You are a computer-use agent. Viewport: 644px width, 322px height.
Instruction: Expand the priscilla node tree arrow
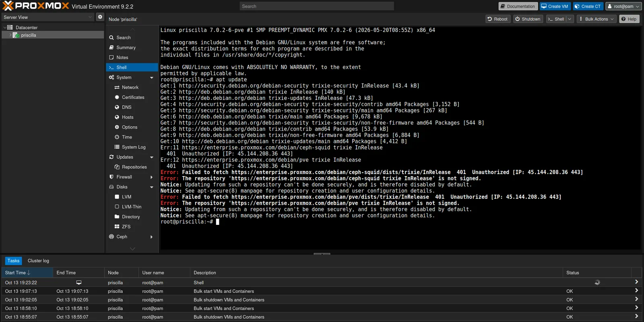coord(10,35)
